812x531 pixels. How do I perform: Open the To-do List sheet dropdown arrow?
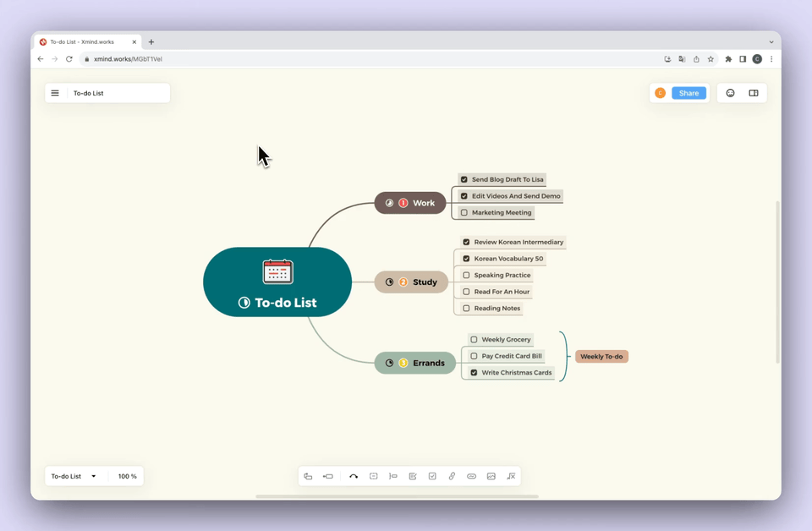[94, 476]
